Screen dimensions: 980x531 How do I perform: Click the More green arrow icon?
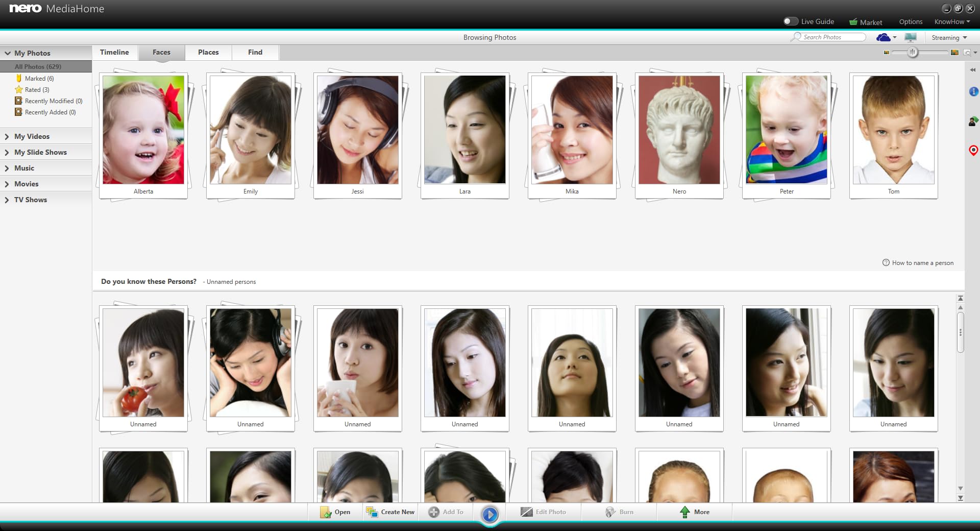click(685, 512)
